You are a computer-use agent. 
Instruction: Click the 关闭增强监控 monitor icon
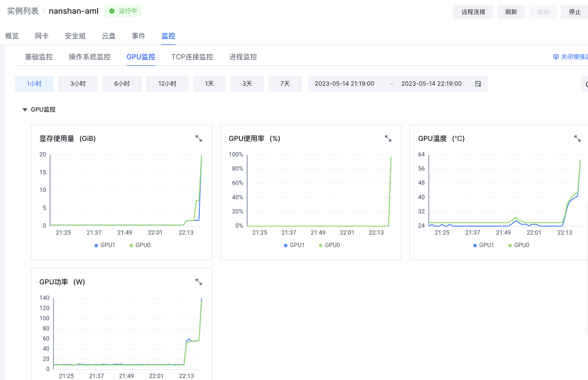[x=556, y=57]
